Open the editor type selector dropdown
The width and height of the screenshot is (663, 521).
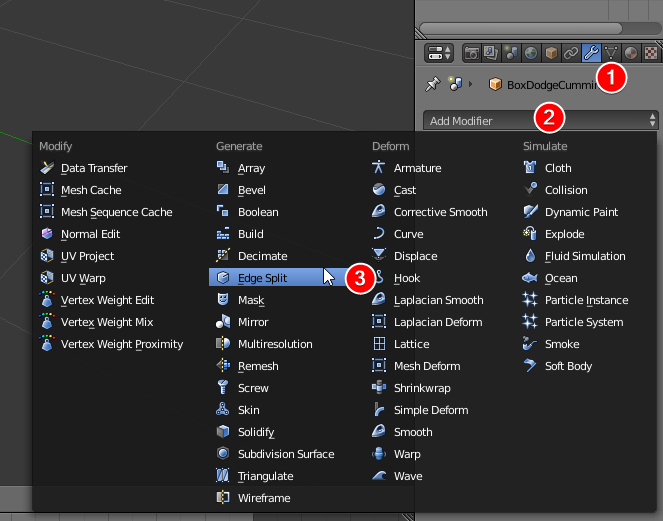(x=439, y=53)
